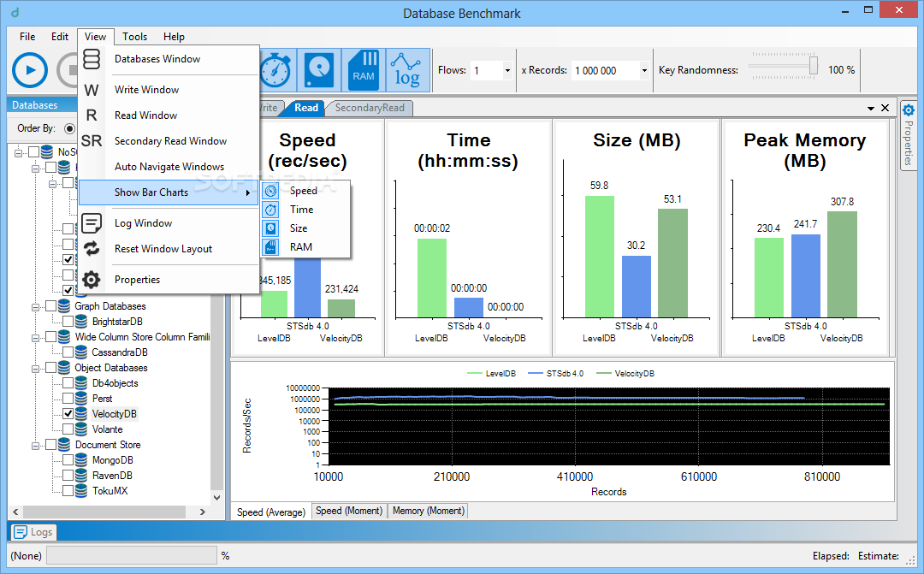The height and width of the screenshot is (574, 924).
Task: Select the Read tab
Action: (x=305, y=108)
